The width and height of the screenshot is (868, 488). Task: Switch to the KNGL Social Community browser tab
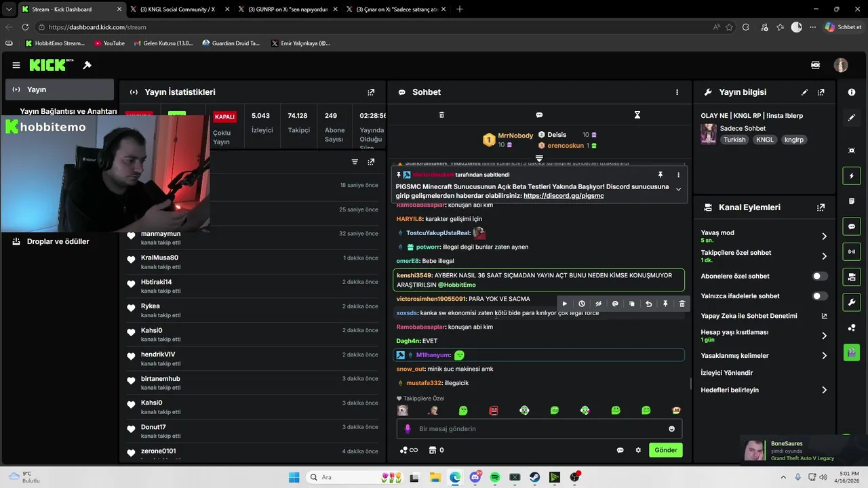tap(180, 9)
